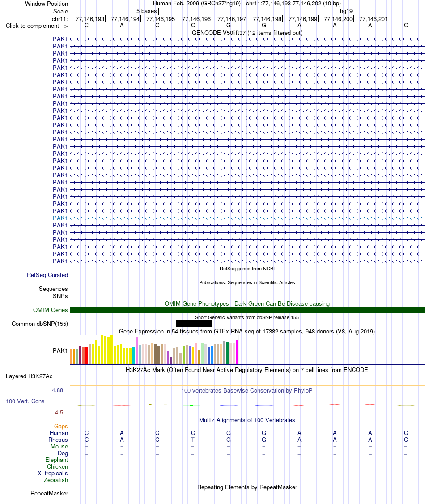Viewport: 425px width, 504px height.
Task: Click the Gaps row label
Action: (61, 426)
